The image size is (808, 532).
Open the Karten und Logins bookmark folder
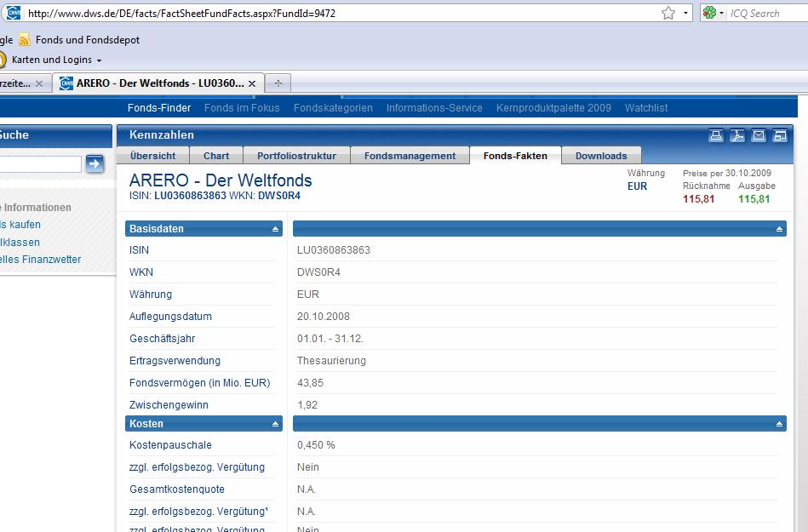56,60
